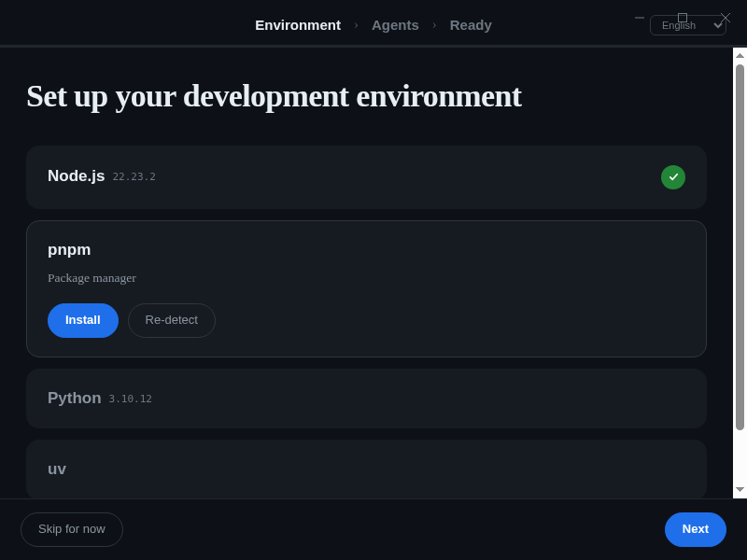
Task: Go to the Agents step
Action: click(395, 25)
